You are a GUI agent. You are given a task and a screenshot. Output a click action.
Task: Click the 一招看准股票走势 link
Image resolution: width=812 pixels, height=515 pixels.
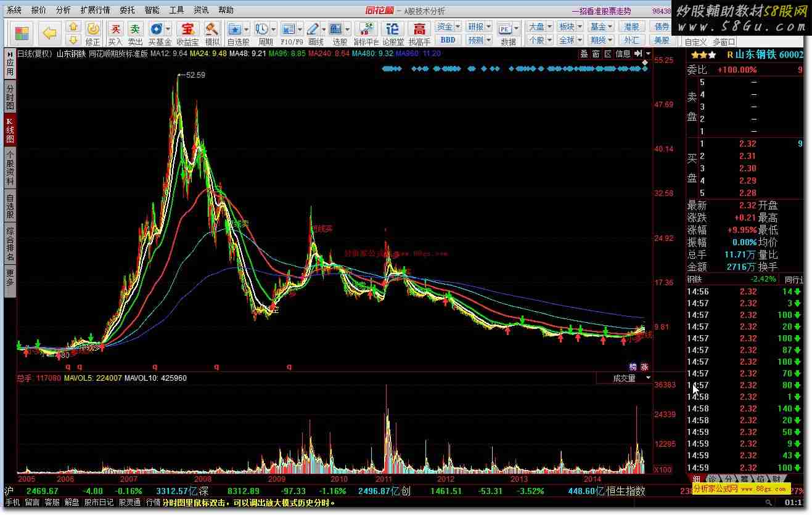602,11
